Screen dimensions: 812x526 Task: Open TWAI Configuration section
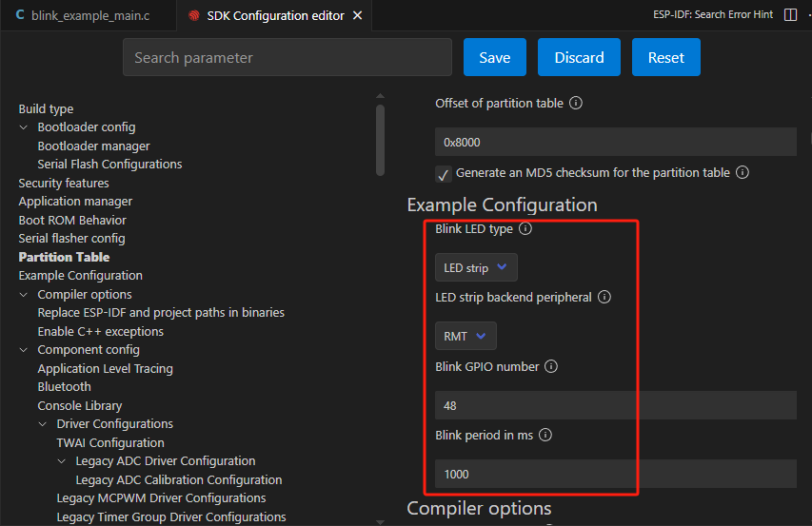point(110,442)
